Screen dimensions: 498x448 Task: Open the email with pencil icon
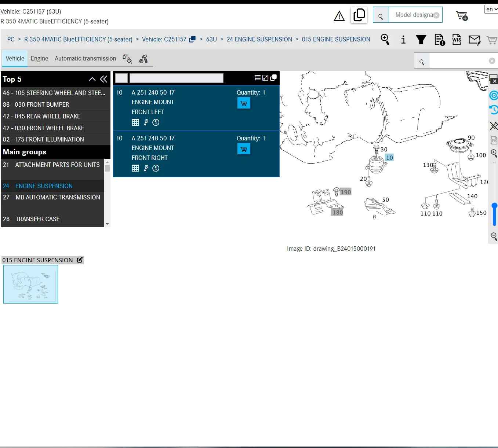[475, 40]
